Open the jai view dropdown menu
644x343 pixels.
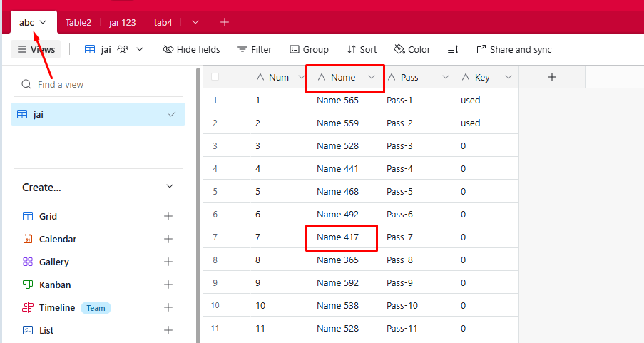click(x=140, y=49)
